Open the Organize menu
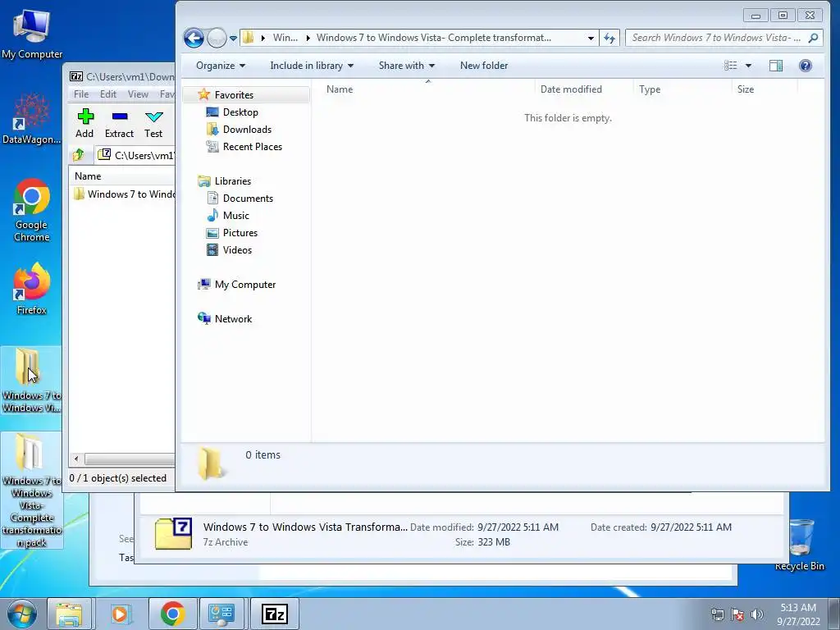This screenshot has width=840, height=630. 221,66
